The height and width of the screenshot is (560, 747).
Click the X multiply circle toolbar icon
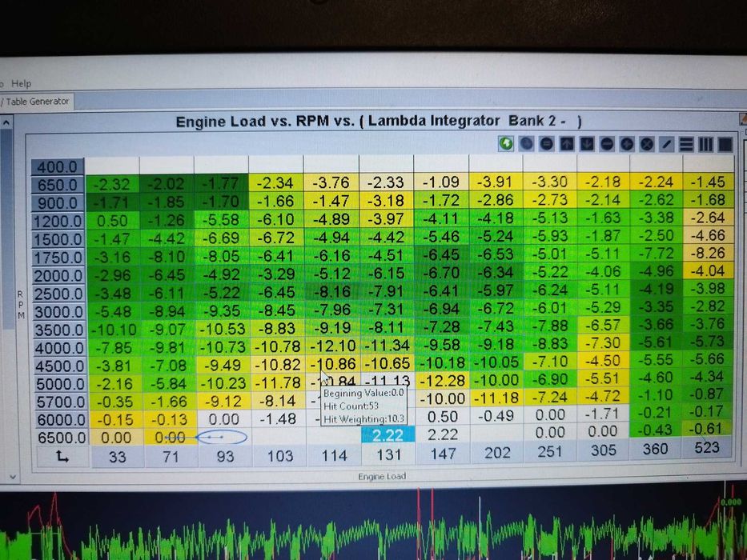[x=646, y=144]
